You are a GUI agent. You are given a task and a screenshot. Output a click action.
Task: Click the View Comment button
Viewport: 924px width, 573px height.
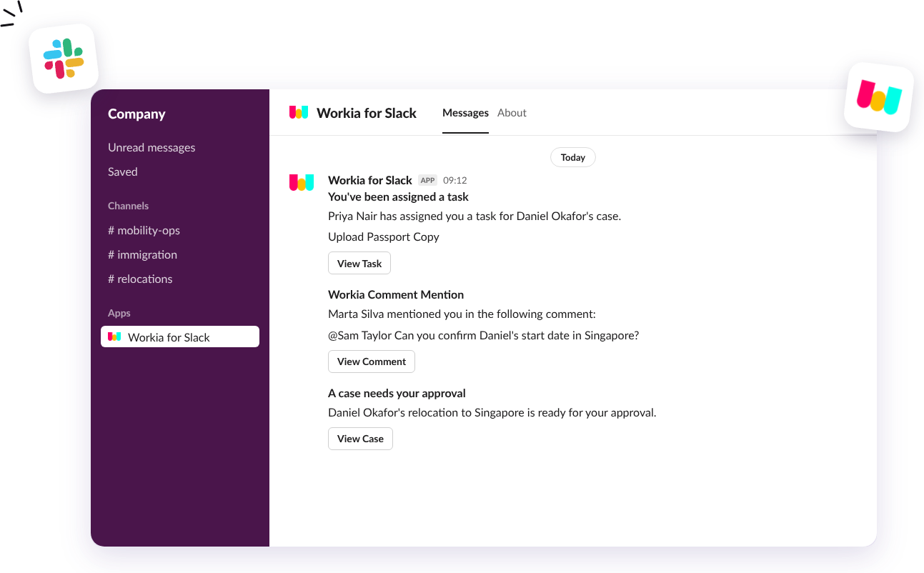click(x=372, y=362)
